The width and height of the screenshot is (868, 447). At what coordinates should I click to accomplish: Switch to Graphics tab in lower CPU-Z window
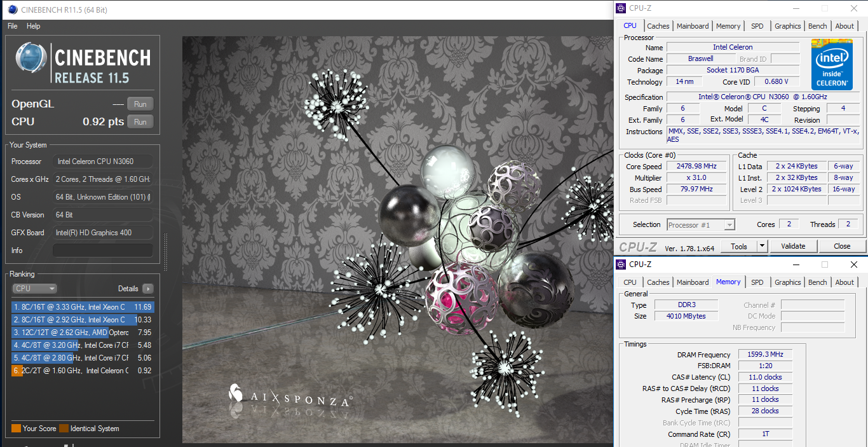point(788,282)
